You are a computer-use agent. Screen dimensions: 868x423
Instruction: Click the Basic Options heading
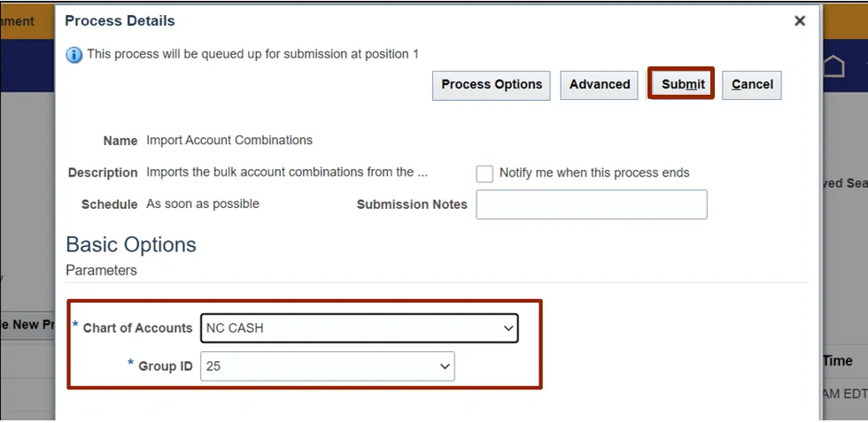(131, 245)
